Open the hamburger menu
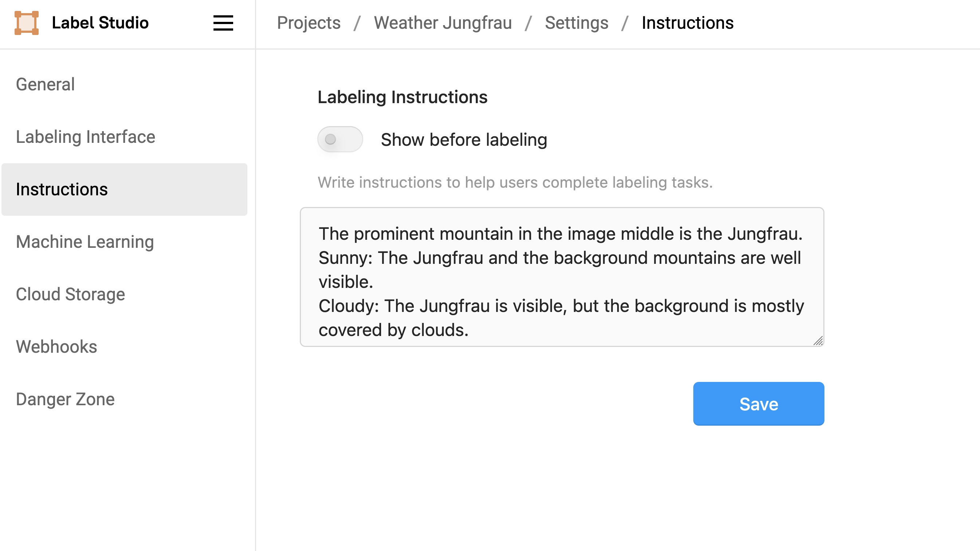Viewport: 980px width, 551px height. tap(223, 23)
